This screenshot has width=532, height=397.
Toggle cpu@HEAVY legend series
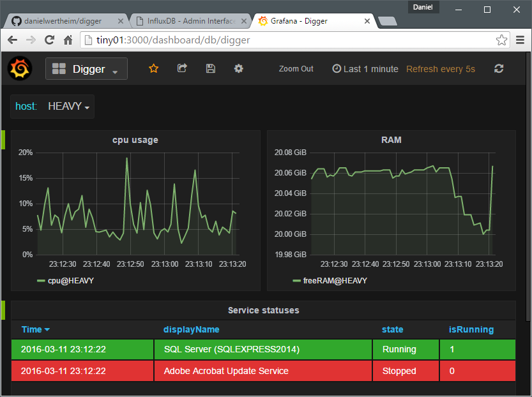pos(70,281)
